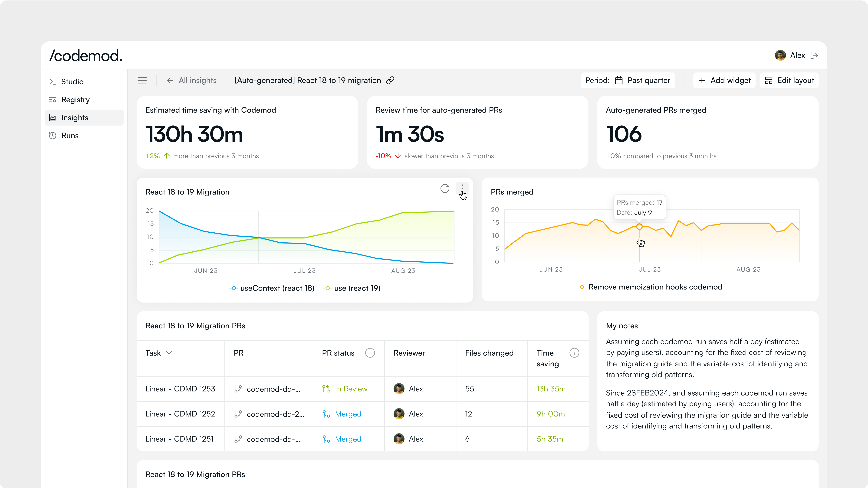Copy the insight link via chain icon
The image size is (868, 488).
[x=390, y=81]
